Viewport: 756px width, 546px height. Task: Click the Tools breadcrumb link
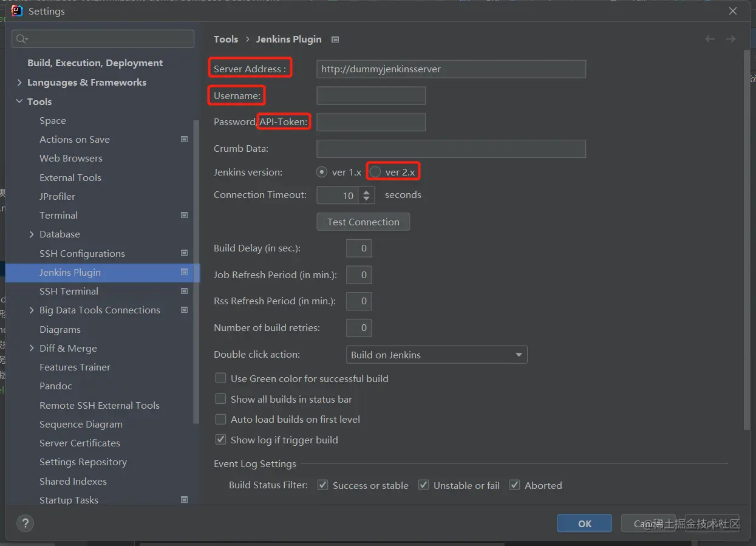click(226, 39)
